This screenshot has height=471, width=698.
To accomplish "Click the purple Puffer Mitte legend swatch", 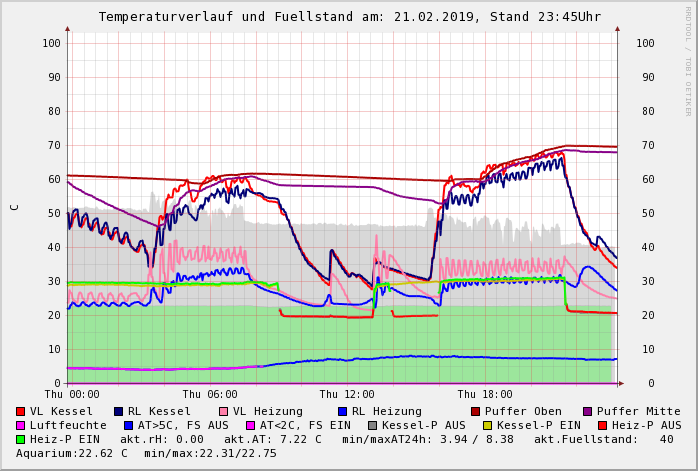I will [x=587, y=411].
